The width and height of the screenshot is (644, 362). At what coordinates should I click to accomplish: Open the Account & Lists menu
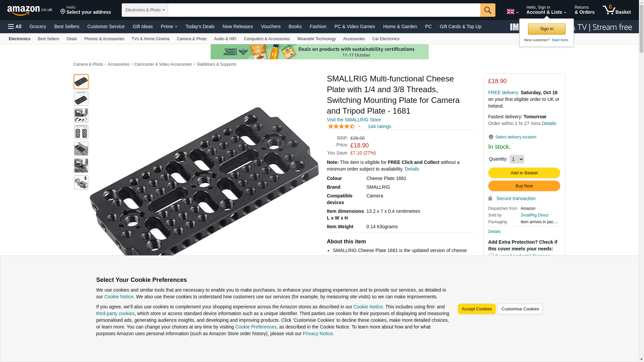pyautogui.click(x=546, y=10)
